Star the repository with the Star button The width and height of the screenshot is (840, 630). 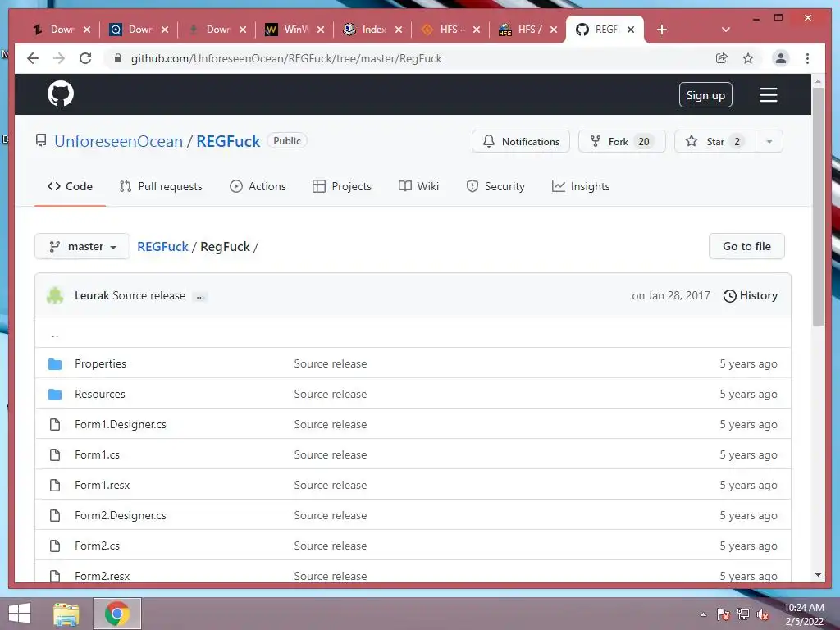pos(715,141)
